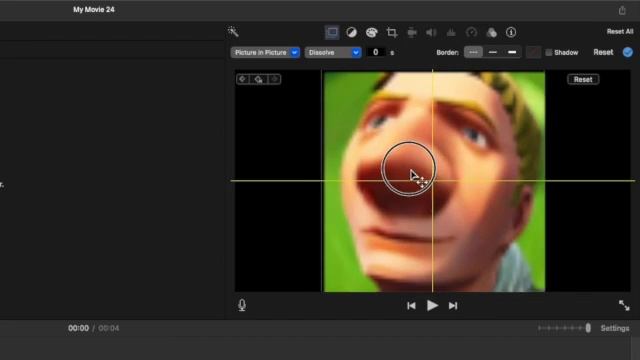Open the stabilization camera icon
This screenshot has width=640, height=360.
411,32
